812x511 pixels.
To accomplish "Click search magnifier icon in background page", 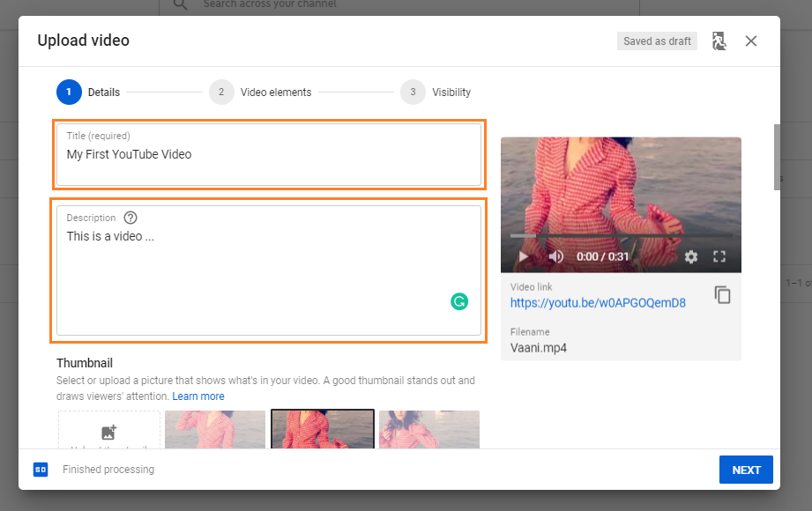I will (180, 4).
